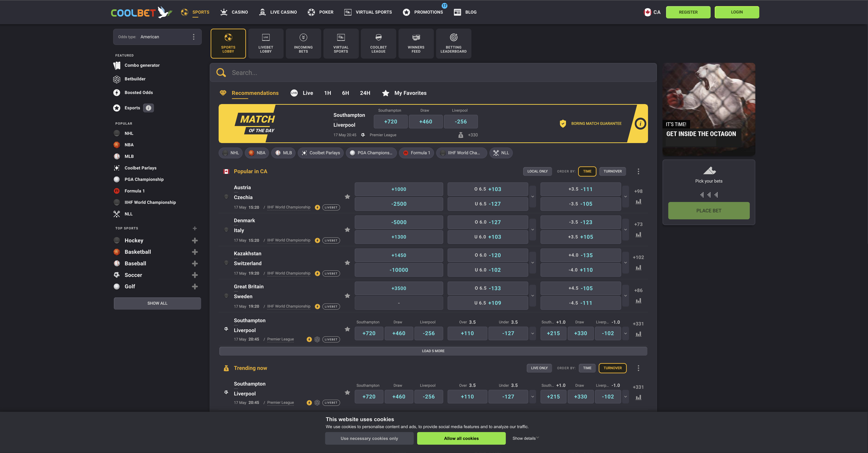Viewport: 868px width, 453px height.
Task: Expand totals market chevron for Austria vs Czechia
Action: coord(532,197)
